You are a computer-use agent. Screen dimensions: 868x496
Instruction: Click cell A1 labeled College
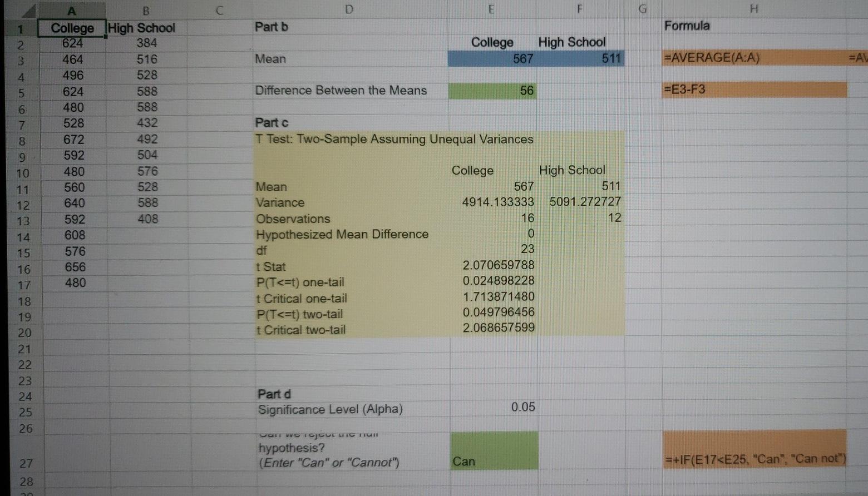72,28
